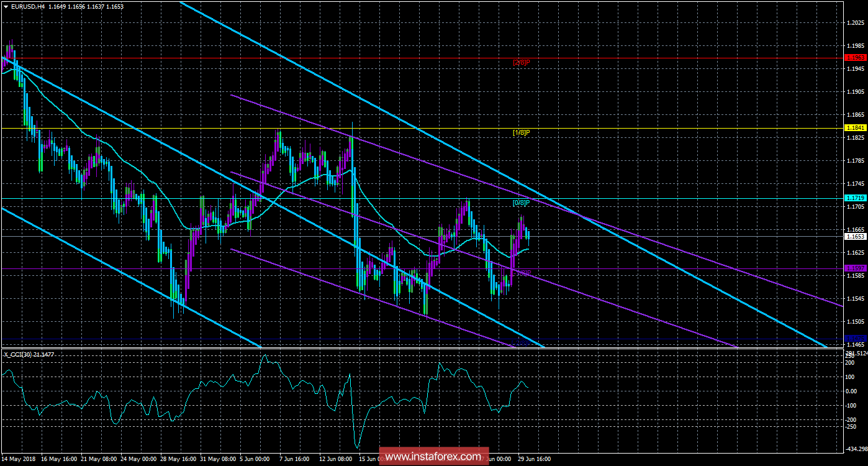The width and height of the screenshot is (868, 466).
Task: Click the 1.1625 price axis value
Action: (856, 252)
